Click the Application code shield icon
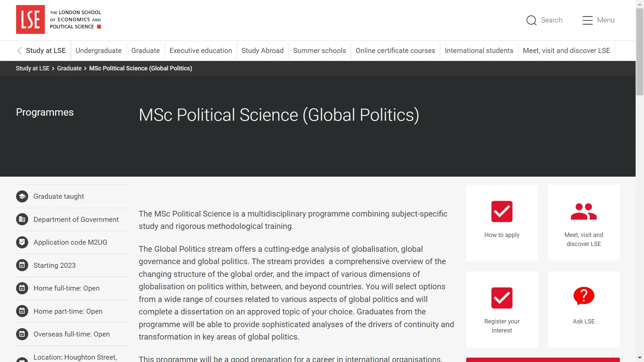Image resolution: width=644 pixels, height=362 pixels. 22,242
